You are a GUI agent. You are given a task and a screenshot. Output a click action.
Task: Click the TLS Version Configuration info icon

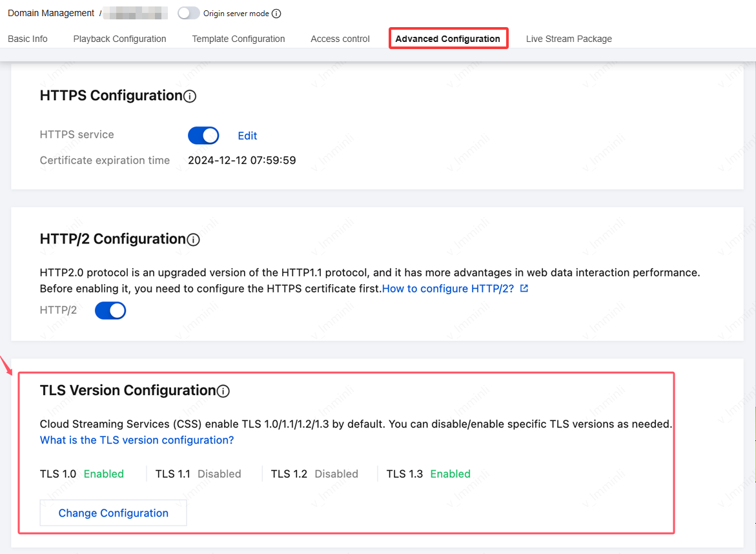coord(223,391)
